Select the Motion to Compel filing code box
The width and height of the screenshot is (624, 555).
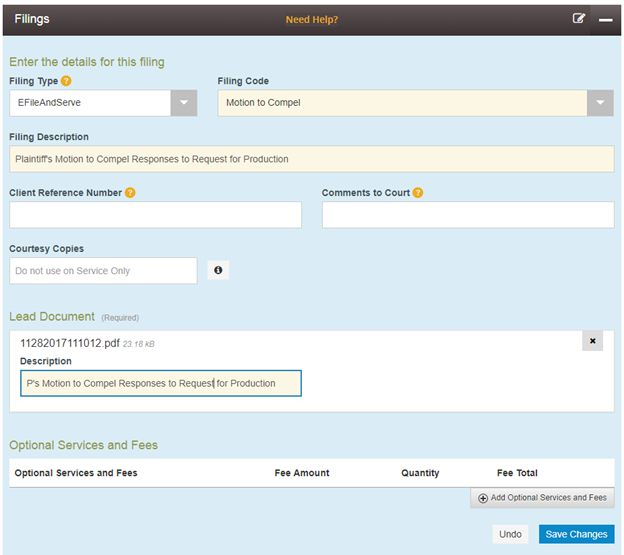pyautogui.click(x=400, y=103)
